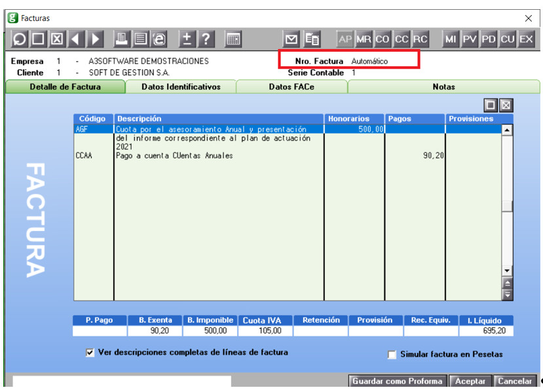Image resolution: width=543 pixels, height=392 pixels.
Task: Click the list document toolbar icon
Action: tap(140, 39)
